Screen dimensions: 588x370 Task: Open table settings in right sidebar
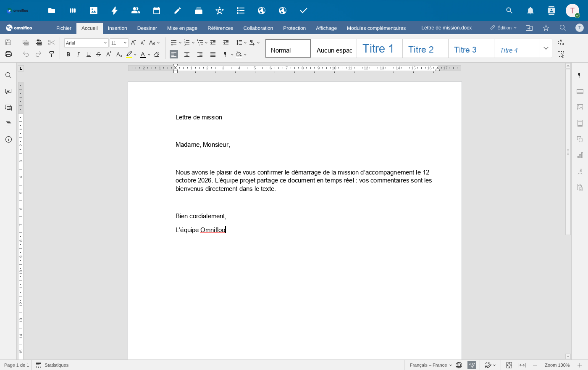pos(580,91)
